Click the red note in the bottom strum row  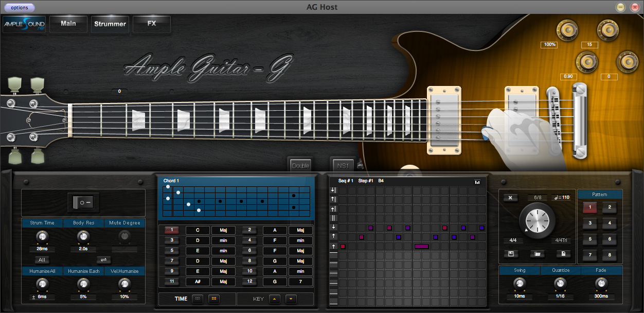tap(343, 247)
